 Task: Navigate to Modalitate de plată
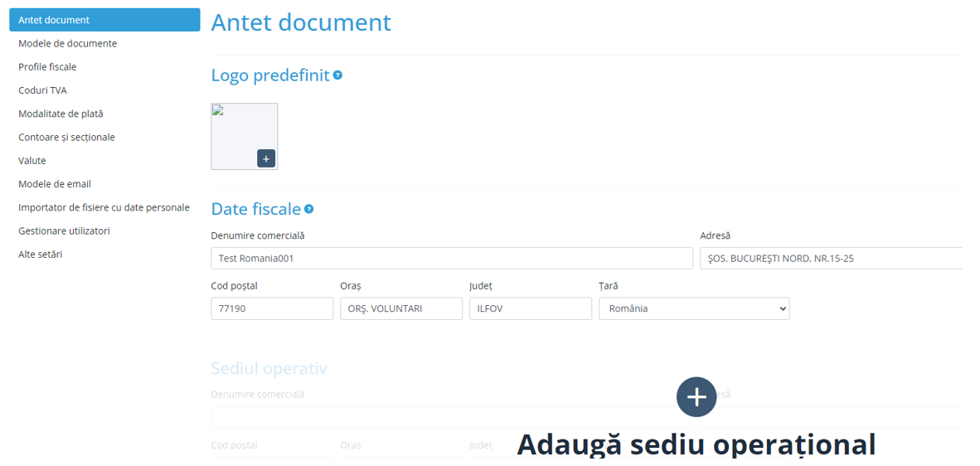coord(61,114)
